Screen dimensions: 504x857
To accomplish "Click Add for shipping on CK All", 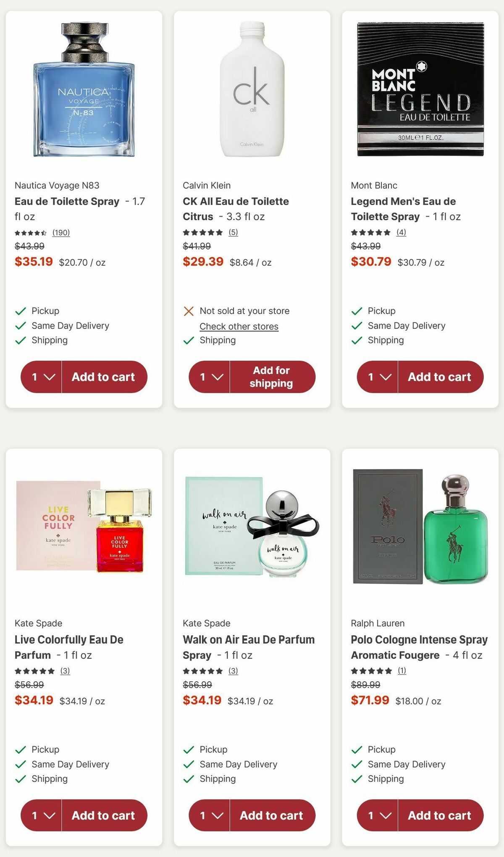I will point(271,377).
